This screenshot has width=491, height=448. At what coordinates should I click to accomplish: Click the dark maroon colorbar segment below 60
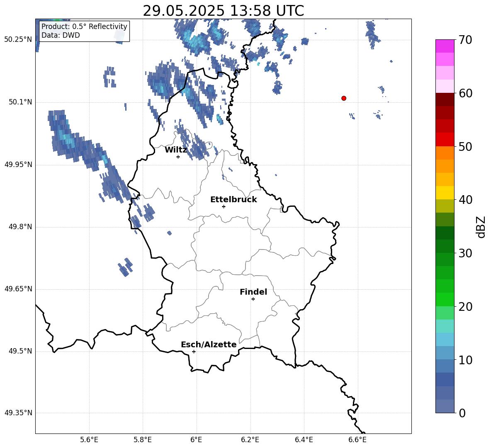pos(445,99)
